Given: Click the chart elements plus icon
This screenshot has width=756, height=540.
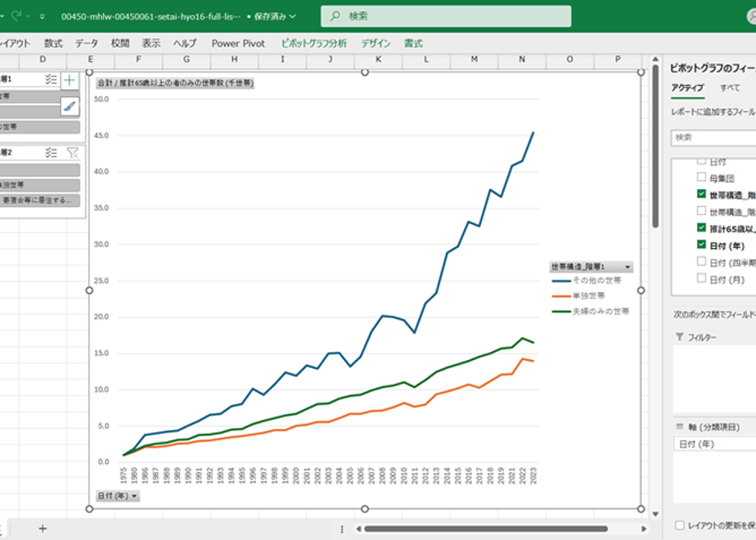Looking at the screenshot, I should tap(70, 80).
